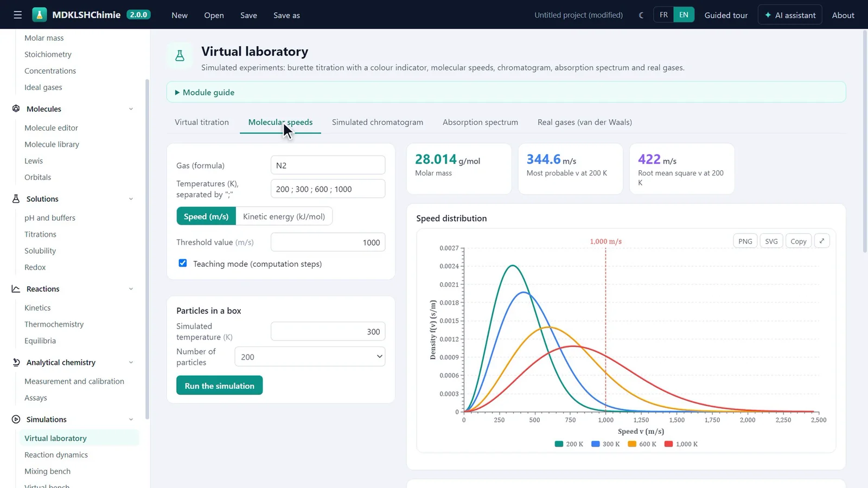Export chart as PNG
The image size is (868, 488).
coord(745,241)
